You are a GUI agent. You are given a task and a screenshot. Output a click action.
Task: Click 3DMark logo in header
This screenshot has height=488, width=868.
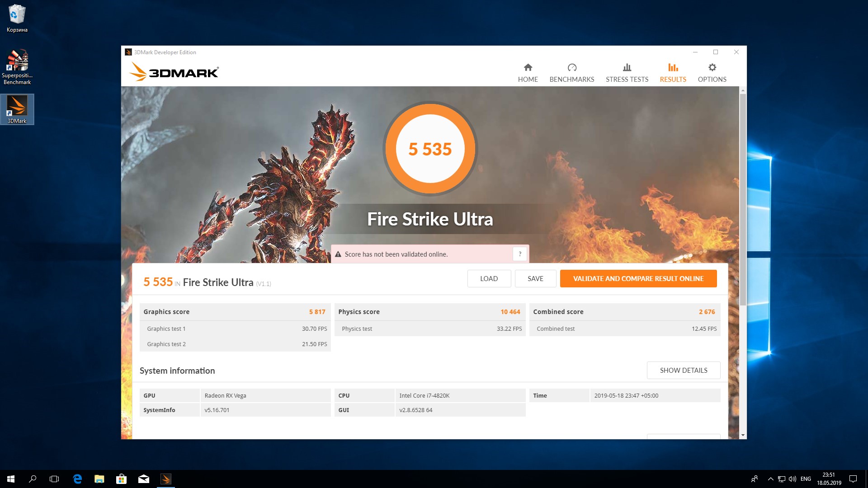(174, 72)
